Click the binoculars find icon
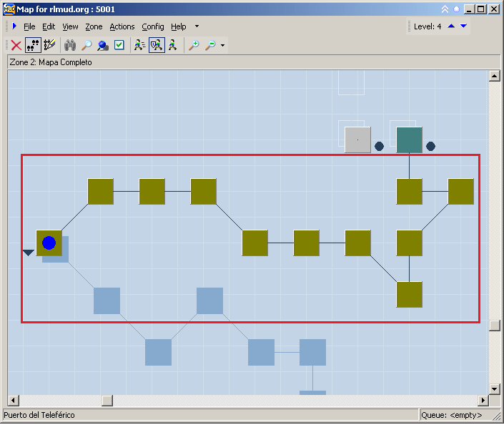This screenshot has height=425, width=504. tap(70, 45)
